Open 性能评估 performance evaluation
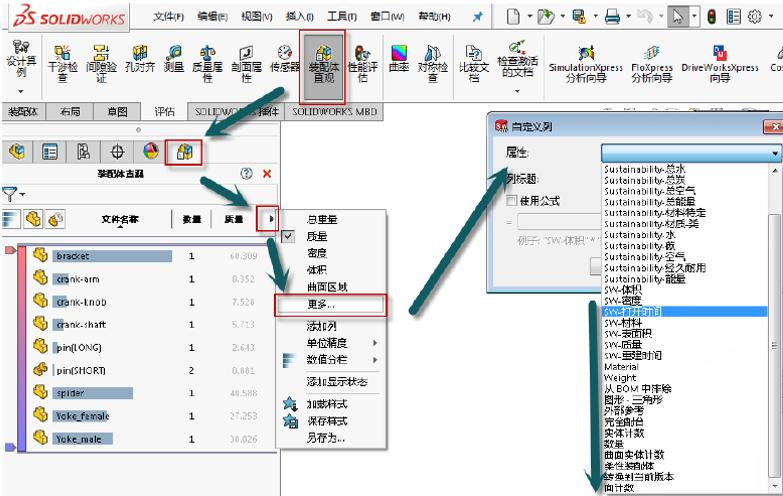This screenshot has height=496, width=783. click(363, 64)
